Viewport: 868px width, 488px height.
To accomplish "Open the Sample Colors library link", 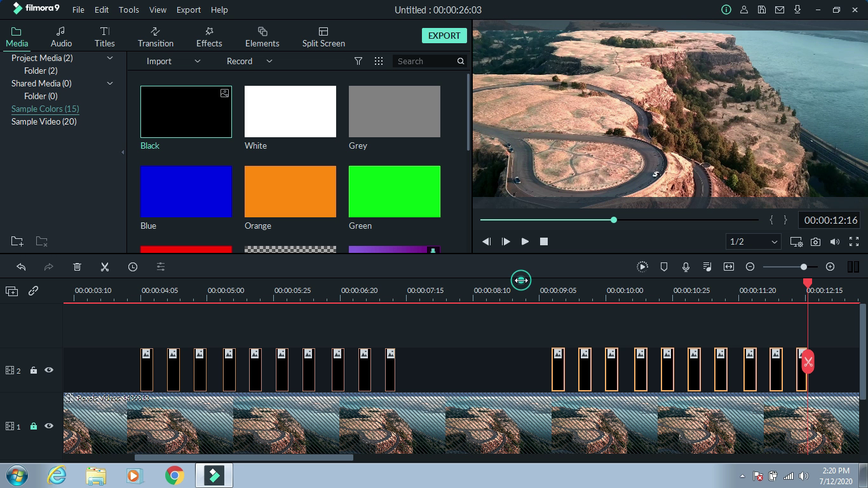I will click(x=44, y=109).
